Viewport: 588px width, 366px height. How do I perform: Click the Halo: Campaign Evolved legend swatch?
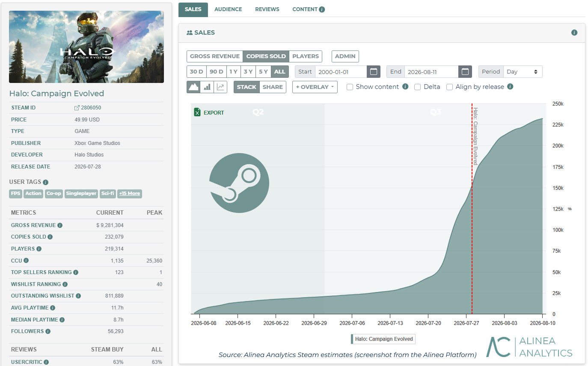click(352, 339)
